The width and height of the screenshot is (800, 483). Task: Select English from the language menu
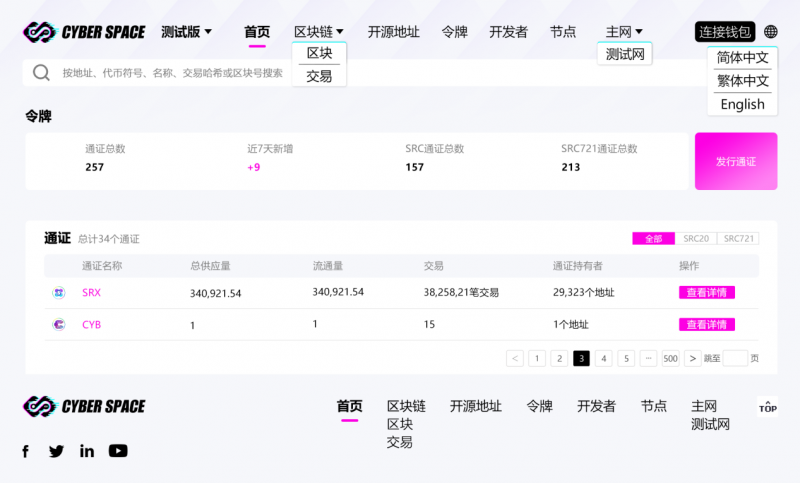tap(742, 104)
